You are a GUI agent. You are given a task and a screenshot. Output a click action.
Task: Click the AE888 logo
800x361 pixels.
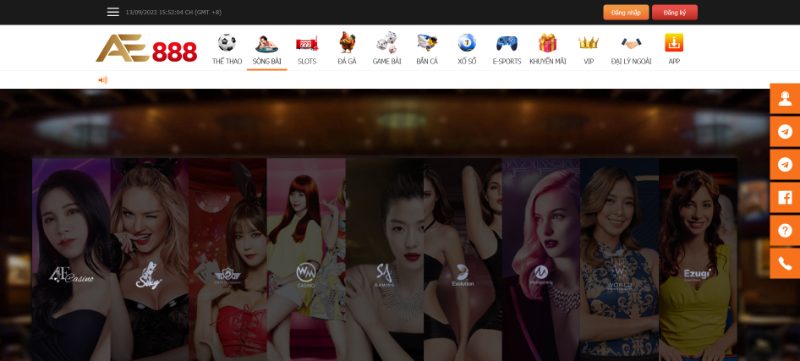(x=146, y=48)
